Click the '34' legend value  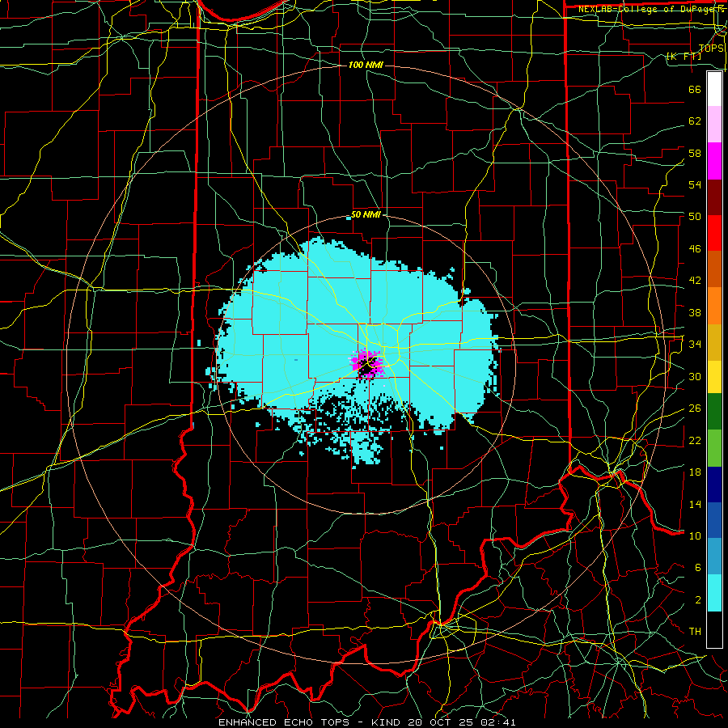(x=695, y=345)
